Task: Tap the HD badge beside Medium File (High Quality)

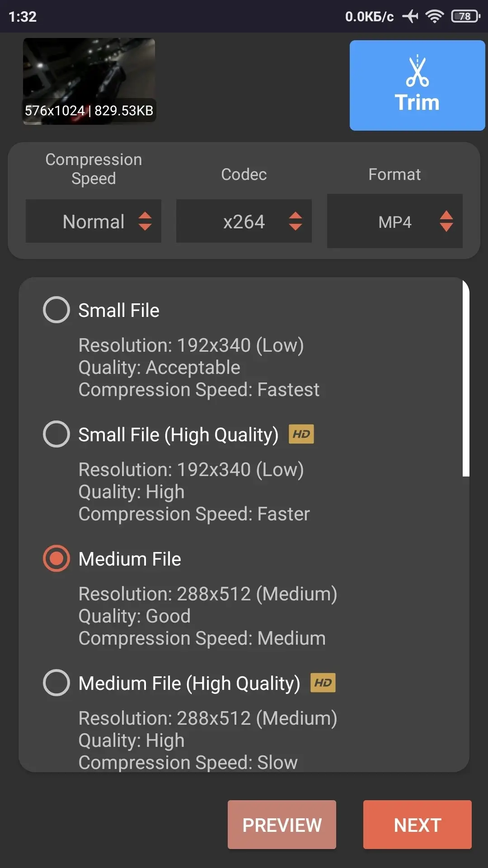Action: (x=323, y=683)
